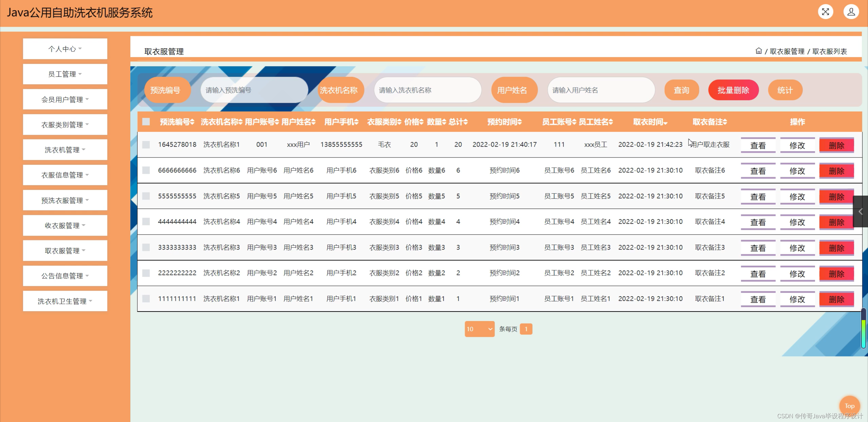The width and height of the screenshot is (868, 422).
Task: Expand the 洗衣机管理 sidebar menu
Action: click(x=65, y=150)
